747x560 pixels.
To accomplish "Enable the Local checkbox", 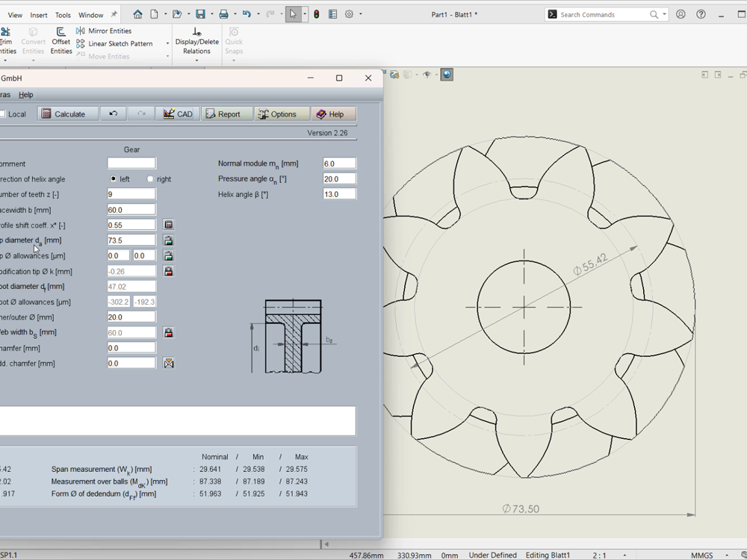I will point(3,114).
